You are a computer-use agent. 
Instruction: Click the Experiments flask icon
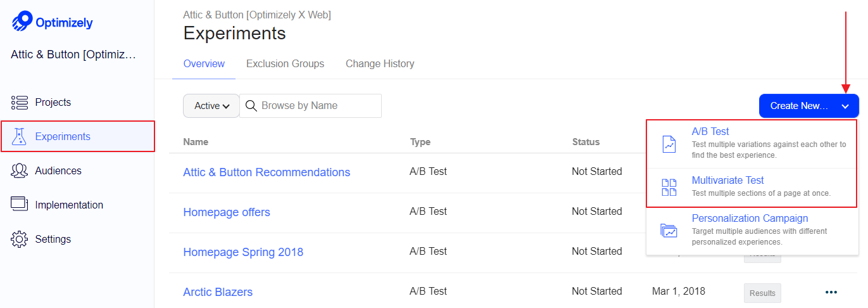click(20, 136)
